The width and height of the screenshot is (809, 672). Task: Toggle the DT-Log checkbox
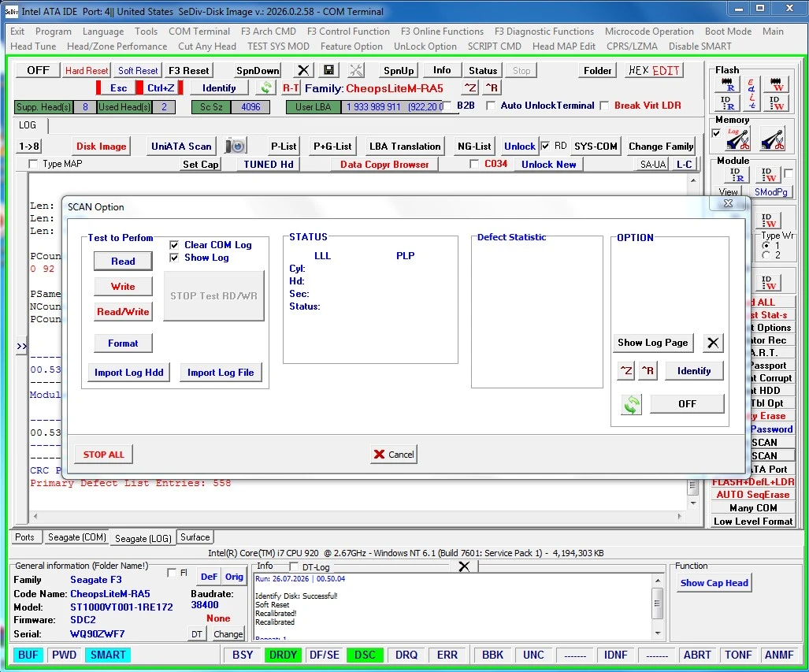pyautogui.click(x=294, y=566)
